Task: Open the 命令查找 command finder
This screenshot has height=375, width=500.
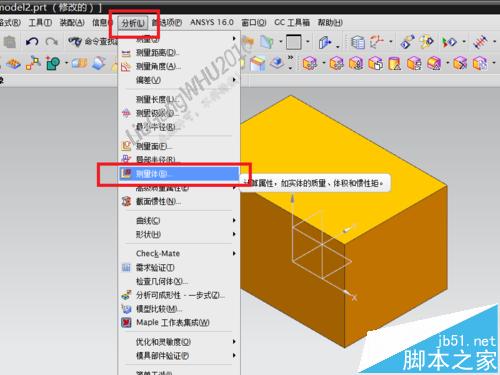Action: 93,42
